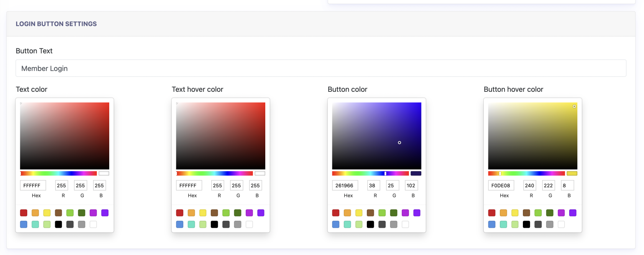Click the blue saturation gradient in Button color picker
This screenshot has height=255, width=644.
click(x=377, y=136)
